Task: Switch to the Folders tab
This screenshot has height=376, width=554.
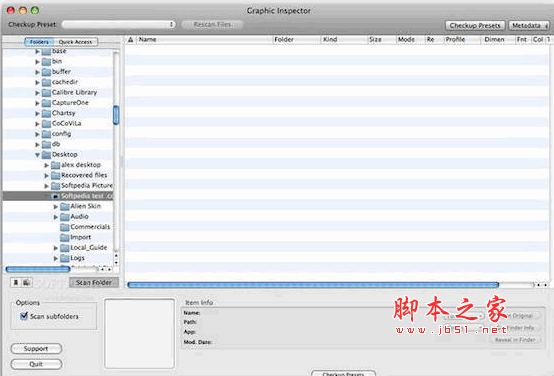Action: [x=39, y=42]
